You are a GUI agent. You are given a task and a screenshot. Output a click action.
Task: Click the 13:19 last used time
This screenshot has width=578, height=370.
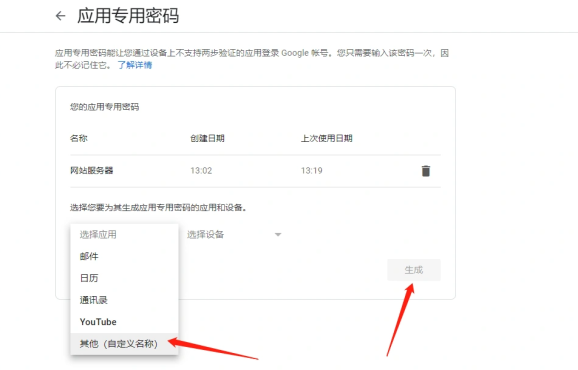(x=311, y=171)
